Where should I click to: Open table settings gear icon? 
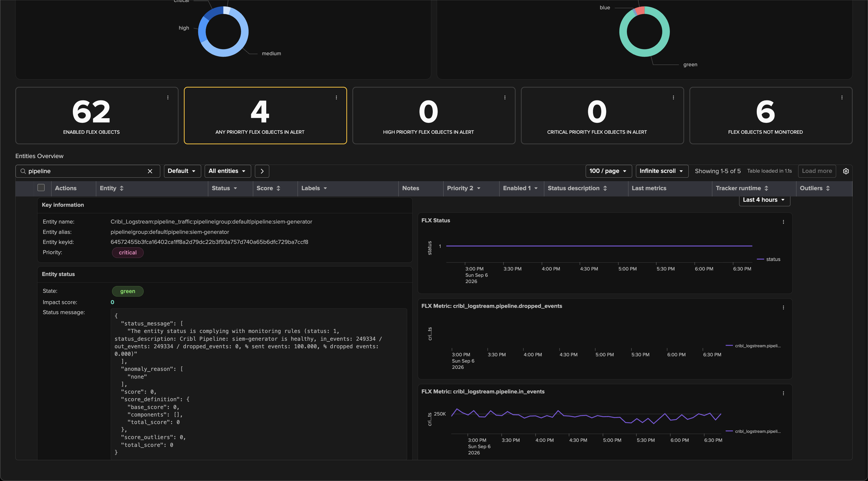[846, 171]
